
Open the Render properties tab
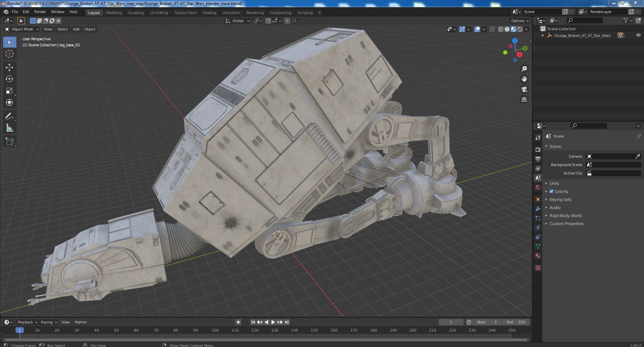(538, 149)
